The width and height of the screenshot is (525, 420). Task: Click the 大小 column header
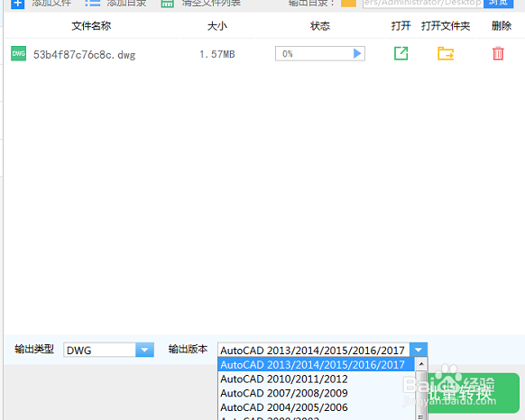coord(217,26)
